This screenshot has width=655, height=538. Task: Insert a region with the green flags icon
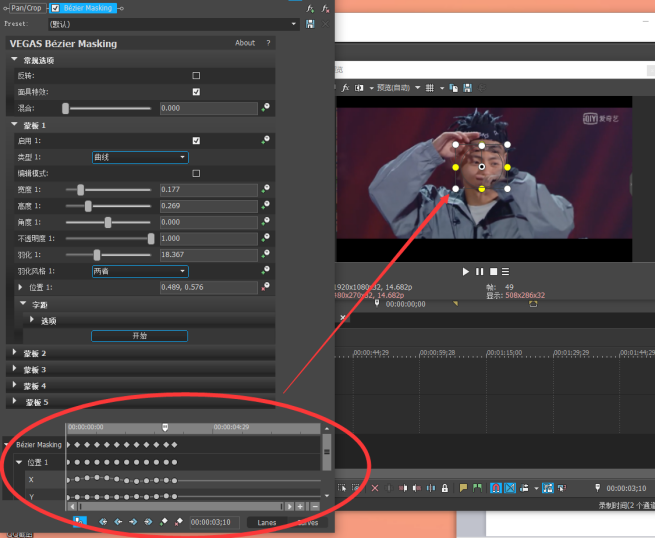(477, 488)
